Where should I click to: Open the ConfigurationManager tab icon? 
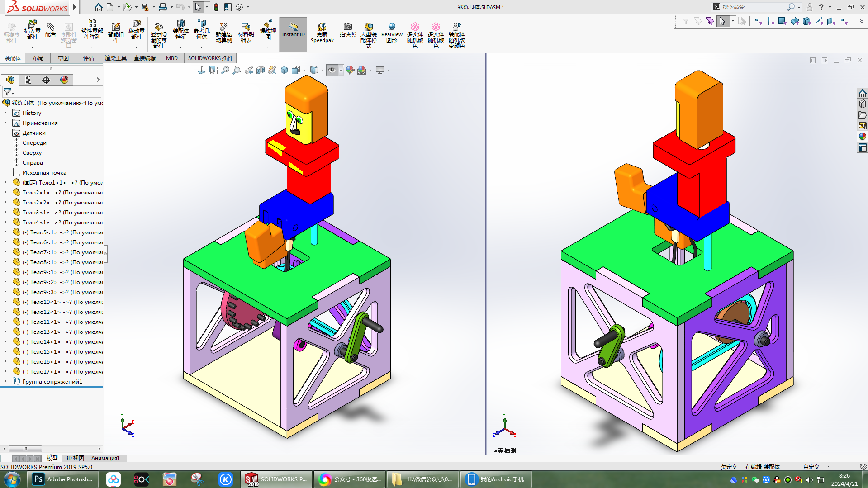(x=28, y=80)
